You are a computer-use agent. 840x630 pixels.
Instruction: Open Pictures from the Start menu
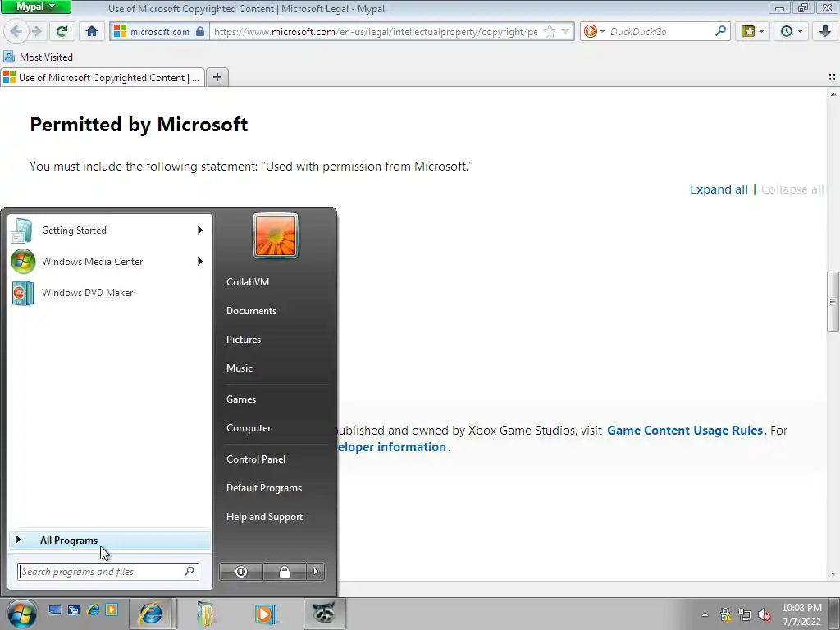(243, 340)
